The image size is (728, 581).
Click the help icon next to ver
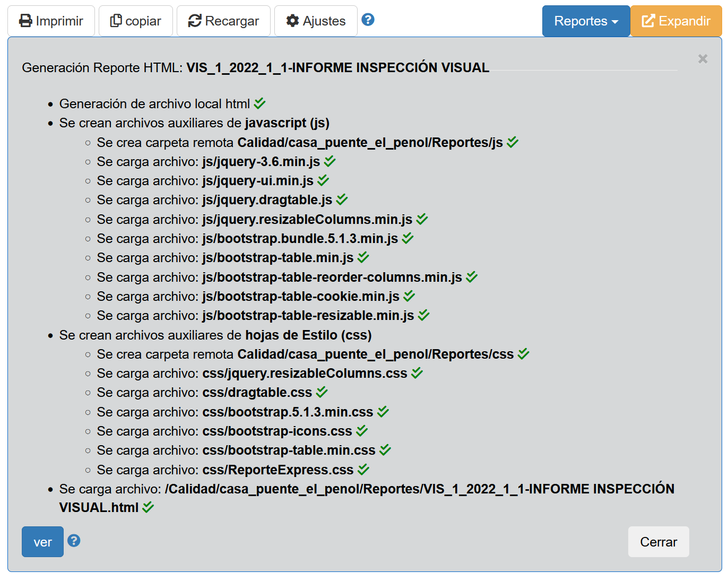74,541
